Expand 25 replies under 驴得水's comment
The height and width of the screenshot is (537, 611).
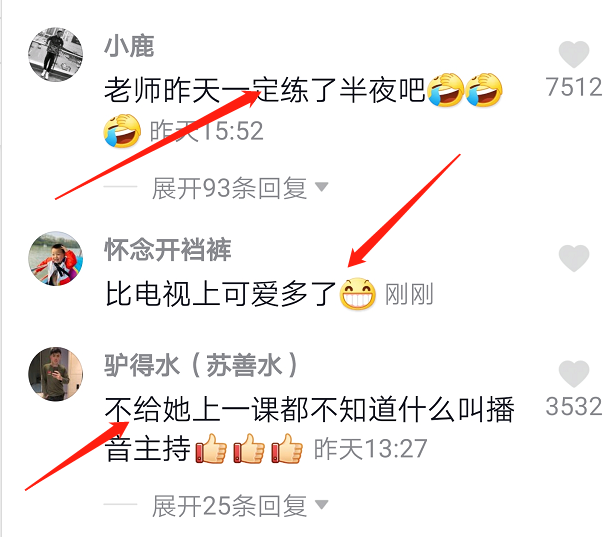[x=229, y=506]
